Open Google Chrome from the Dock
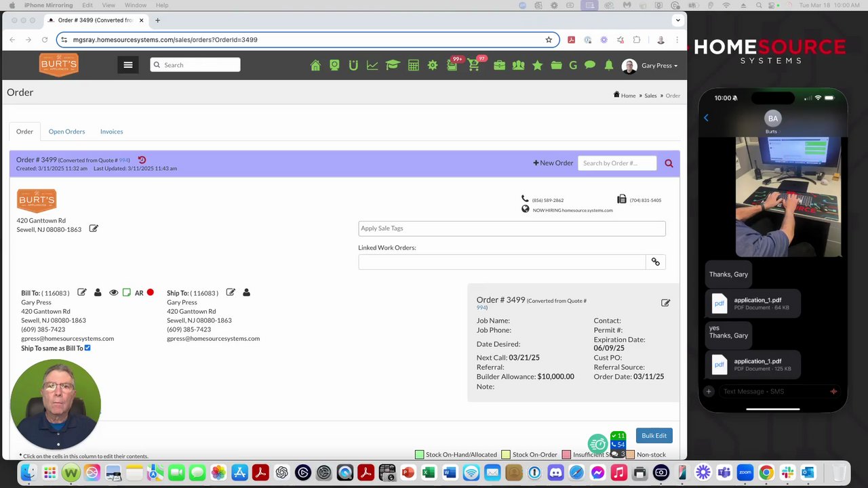This screenshot has width=868, height=488. (766, 472)
